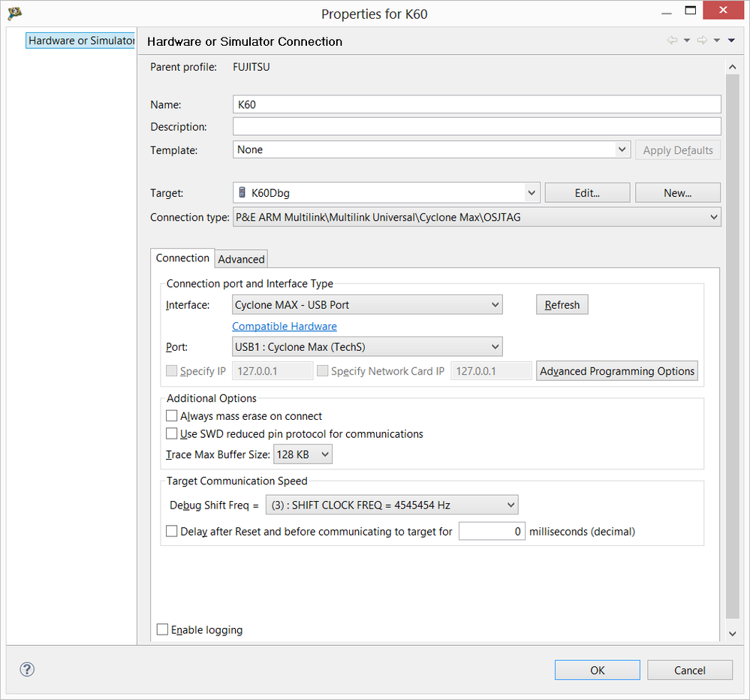Expand the Connection type dropdown

(476, 218)
